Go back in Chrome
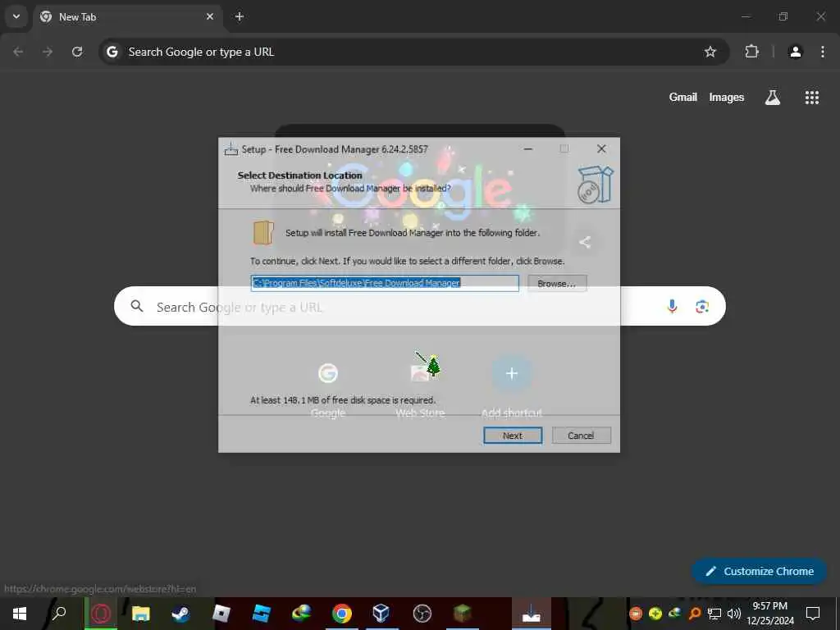The image size is (840, 630). pyautogui.click(x=18, y=52)
